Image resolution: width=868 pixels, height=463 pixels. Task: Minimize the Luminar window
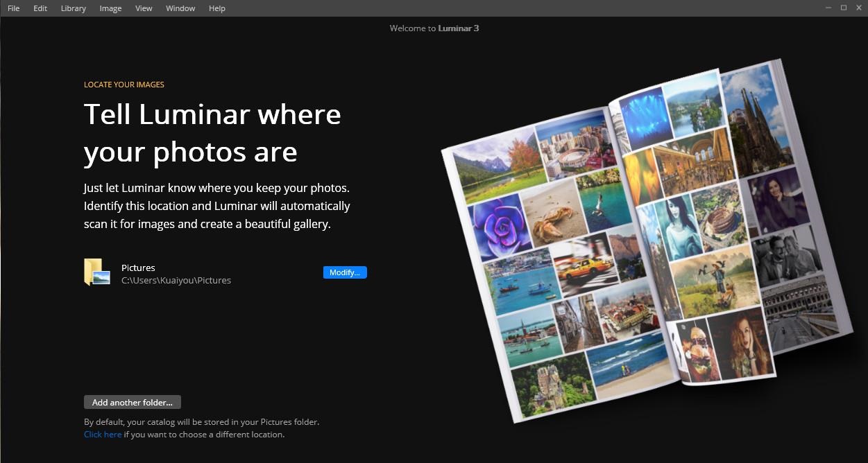coord(828,8)
